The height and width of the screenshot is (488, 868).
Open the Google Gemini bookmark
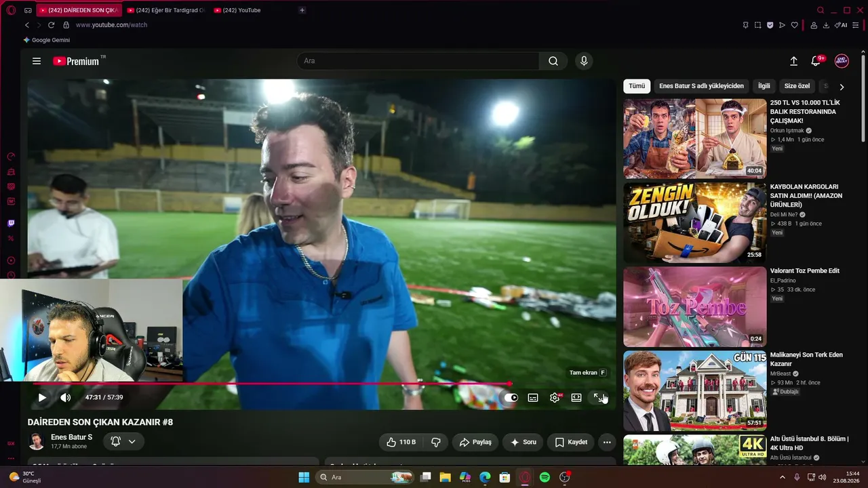pyautogui.click(x=47, y=40)
